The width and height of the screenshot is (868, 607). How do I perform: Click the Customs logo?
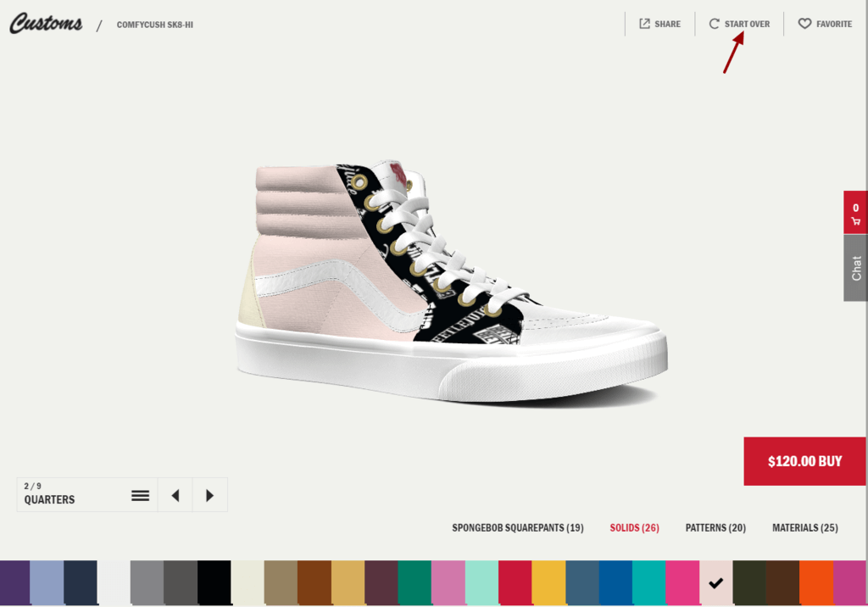tap(44, 23)
